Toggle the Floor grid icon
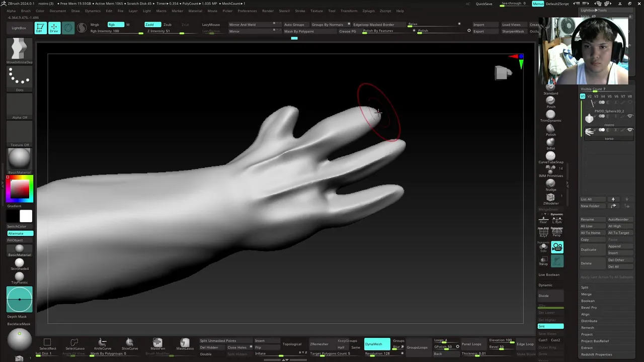Viewport: 644px width, 362px height. (x=543, y=220)
